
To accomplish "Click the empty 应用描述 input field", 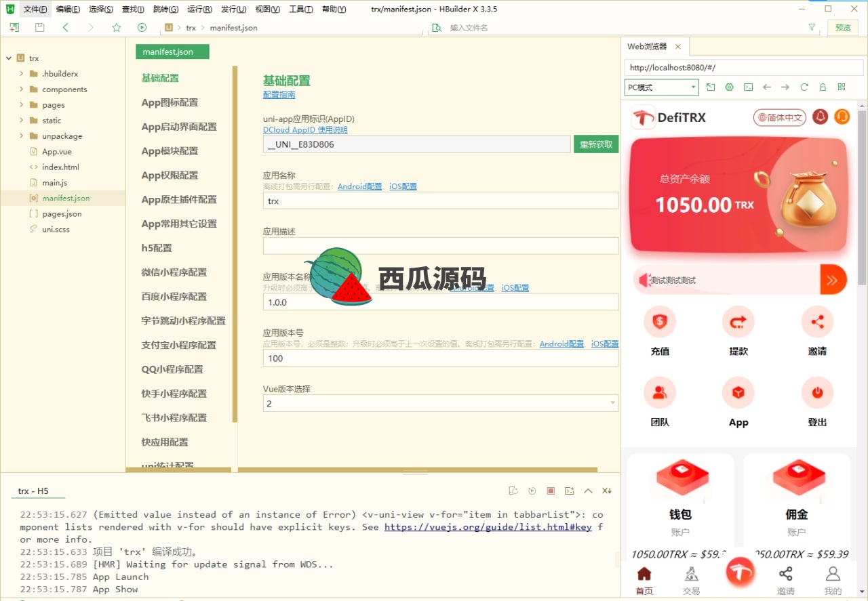I will click(x=441, y=246).
